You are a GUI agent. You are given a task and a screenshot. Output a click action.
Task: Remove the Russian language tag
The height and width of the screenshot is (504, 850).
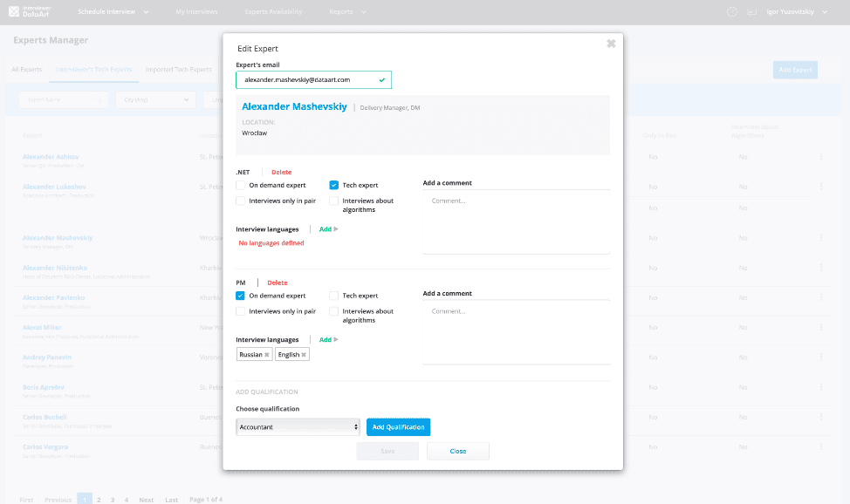point(267,355)
